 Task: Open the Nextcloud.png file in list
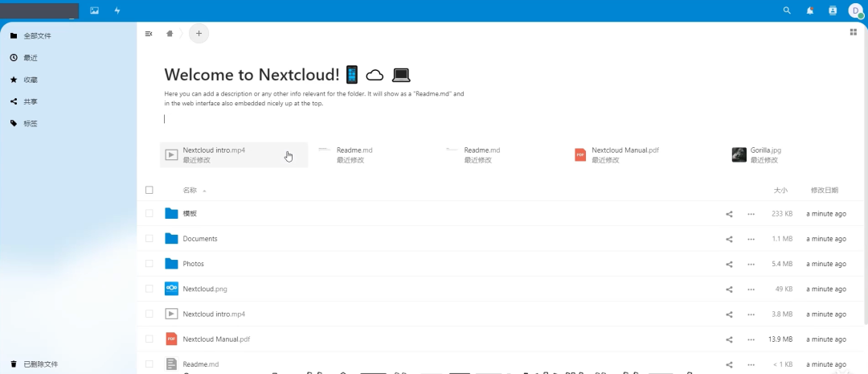(205, 289)
